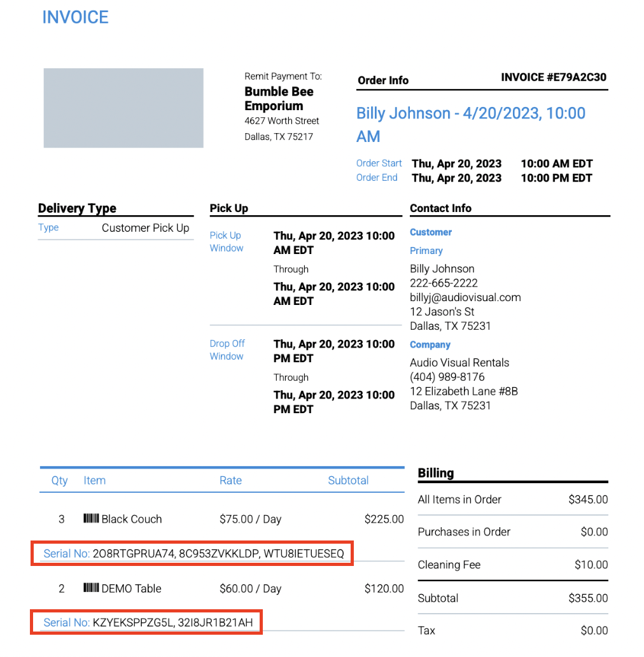644x657 pixels.
Task: Select the company logo placeholder image
Action: point(123,108)
